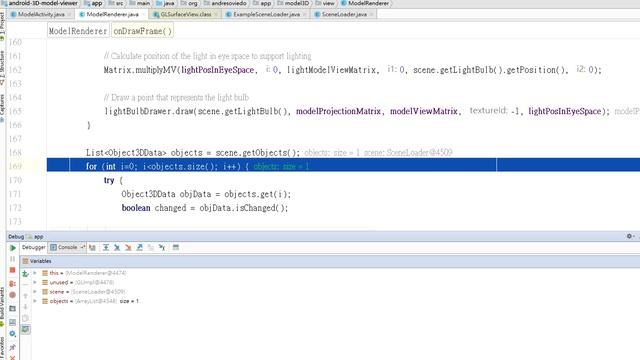Click the pin tab icon in debug sidebar
This screenshot has height=360, width=640.
(13, 347)
